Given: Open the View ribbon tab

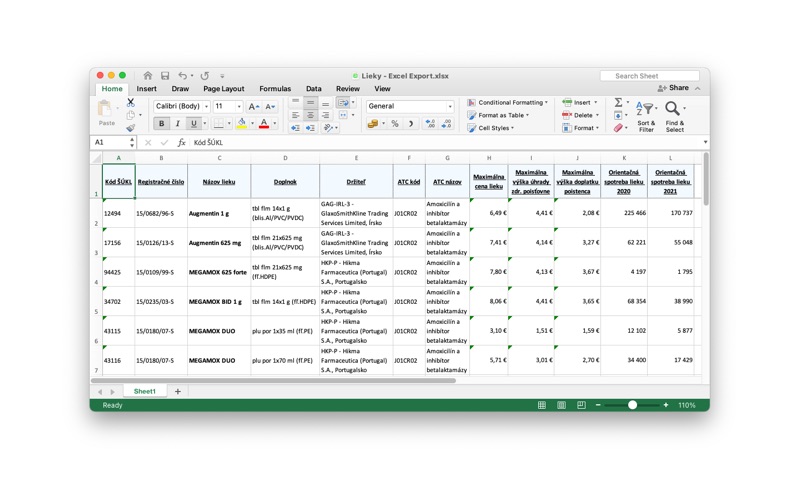Looking at the screenshot, I should pos(382,89).
